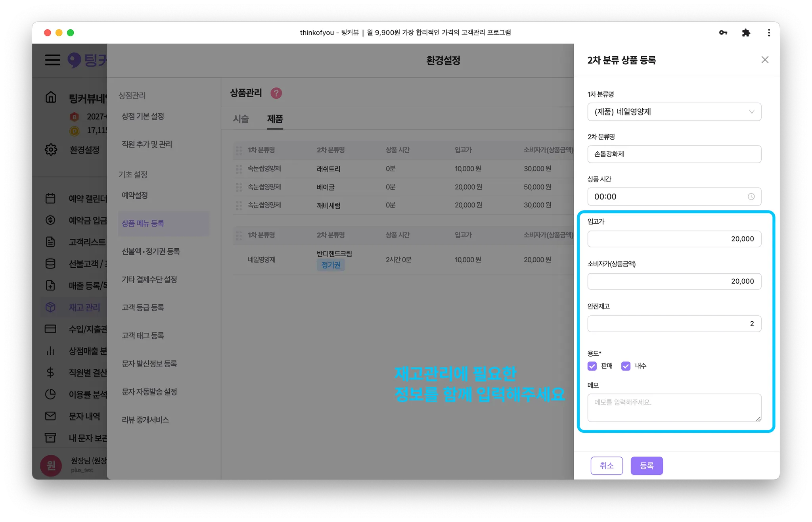Open the browser three-dot menu

point(769,33)
